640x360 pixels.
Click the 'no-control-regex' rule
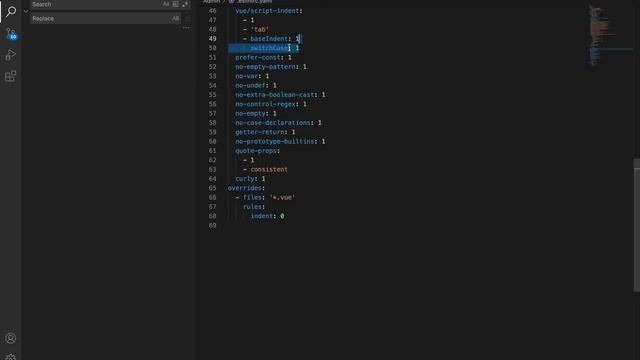pyautogui.click(x=265, y=104)
